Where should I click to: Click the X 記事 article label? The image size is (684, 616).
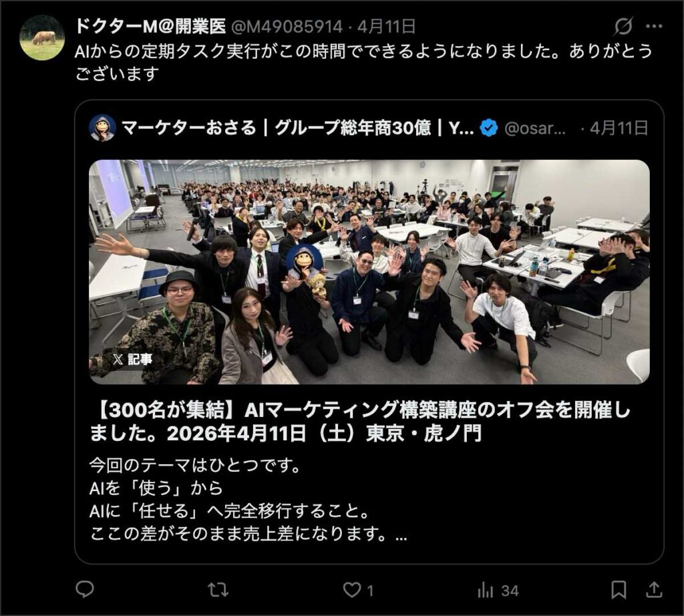coord(132,359)
